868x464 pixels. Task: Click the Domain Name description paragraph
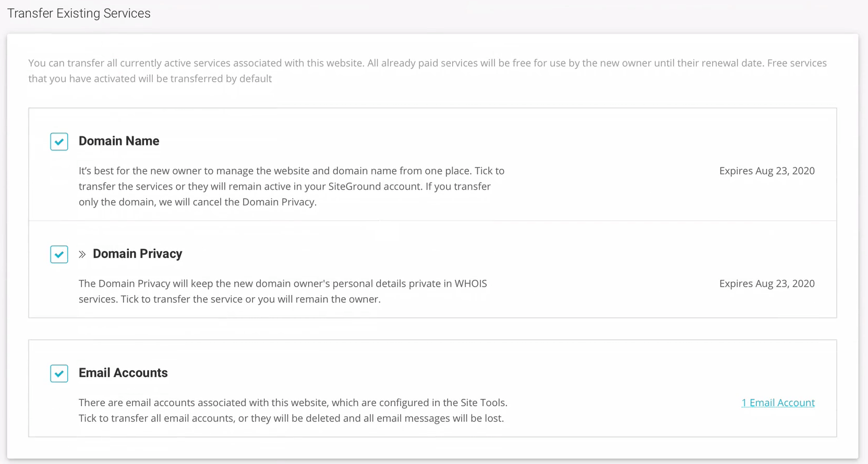[291, 186]
